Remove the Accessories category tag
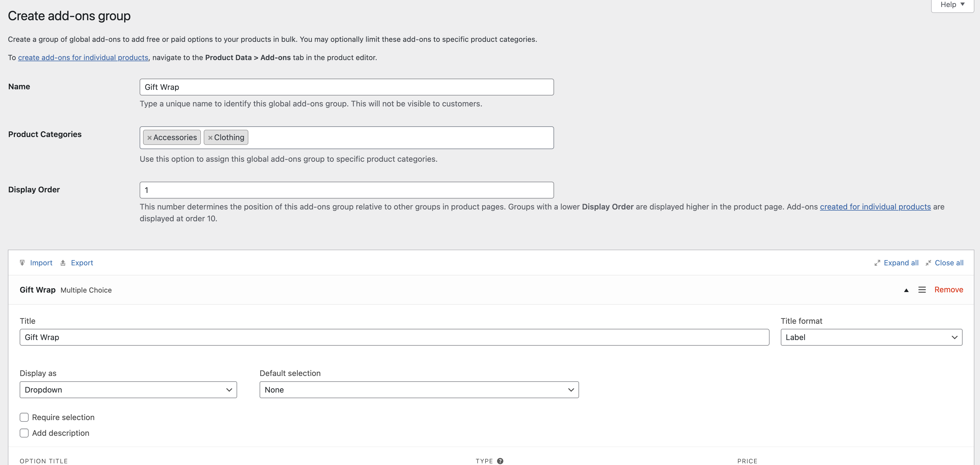 [x=149, y=138]
